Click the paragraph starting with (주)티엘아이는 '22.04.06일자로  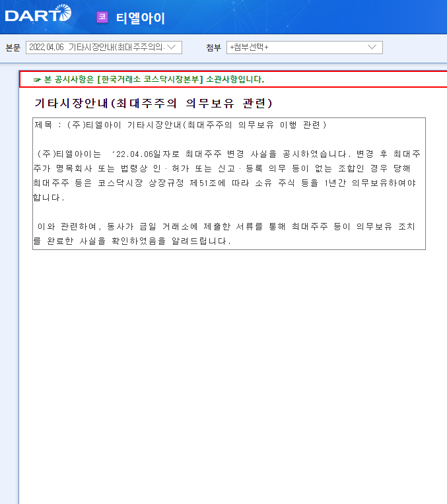(x=227, y=175)
